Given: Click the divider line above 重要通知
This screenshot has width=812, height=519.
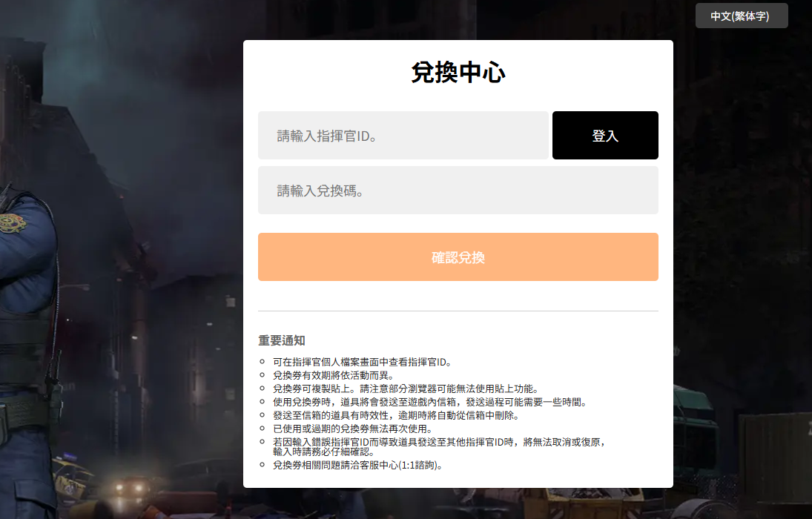Looking at the screenshot, I should point(458,311).
